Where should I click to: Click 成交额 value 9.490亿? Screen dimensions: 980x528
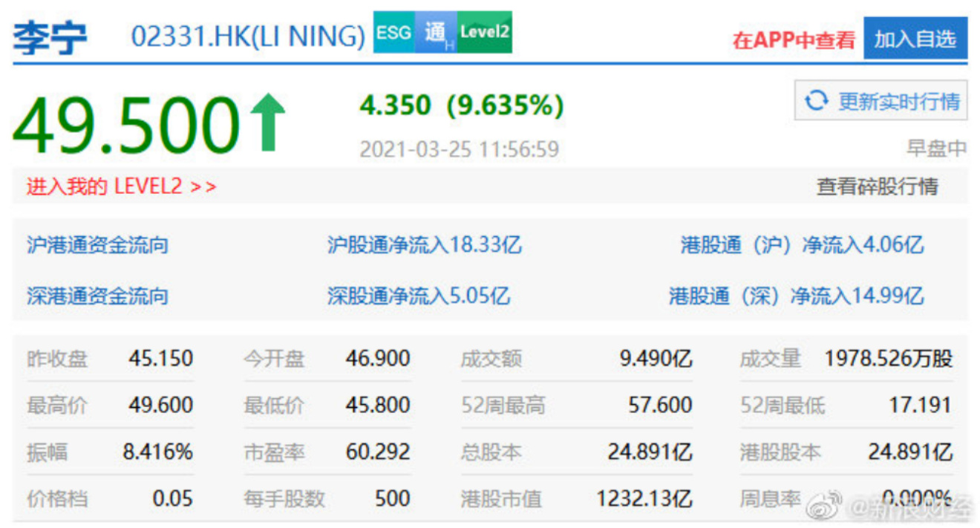click(x=656, y=359)
